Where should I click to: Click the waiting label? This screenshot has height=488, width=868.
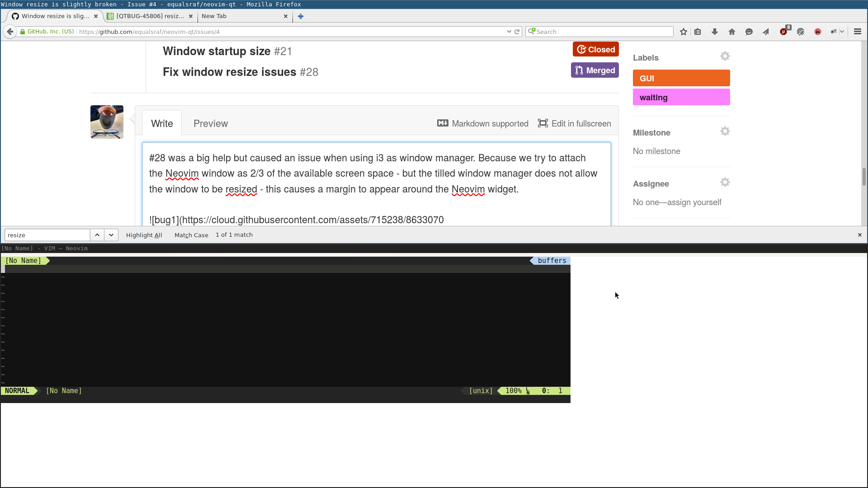click(681, 97)
